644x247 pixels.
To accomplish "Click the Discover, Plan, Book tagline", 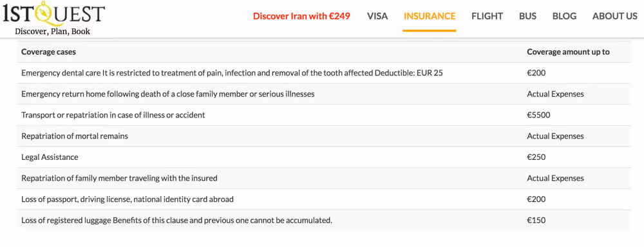I will [53, 32].
